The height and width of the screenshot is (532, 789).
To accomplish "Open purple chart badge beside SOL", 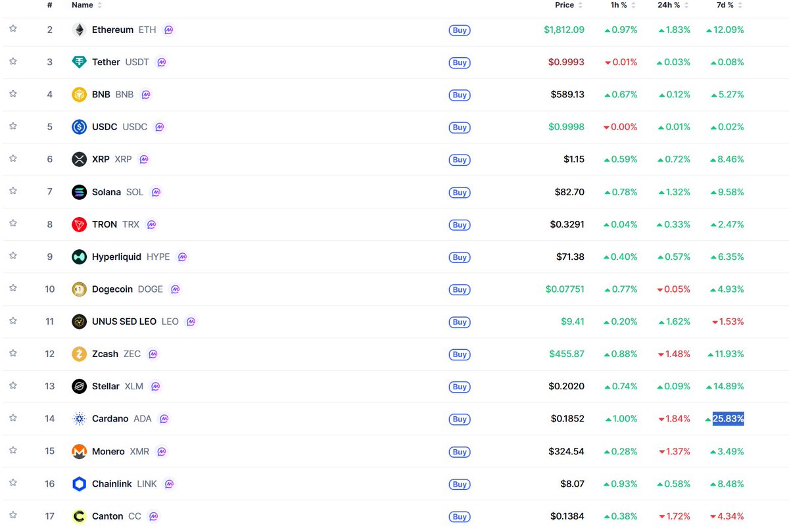I will point(156,192).
